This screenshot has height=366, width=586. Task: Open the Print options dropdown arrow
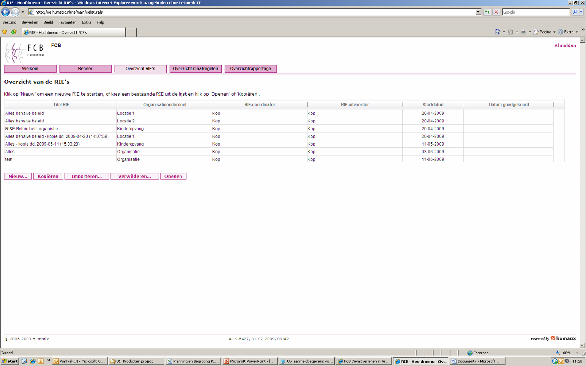tap(530, 32)
